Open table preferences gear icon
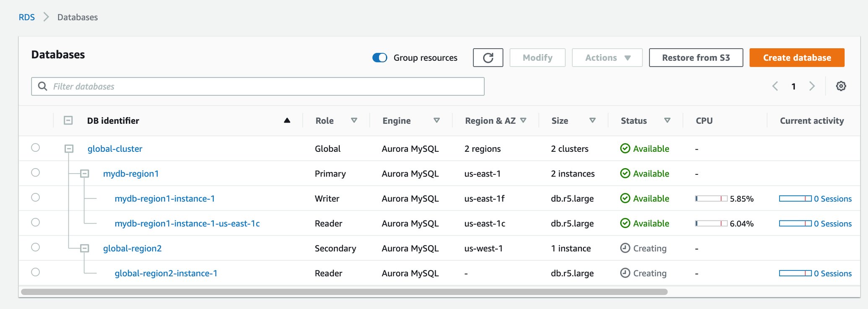This screenshot has width=868, height=309. coord(841,86)
